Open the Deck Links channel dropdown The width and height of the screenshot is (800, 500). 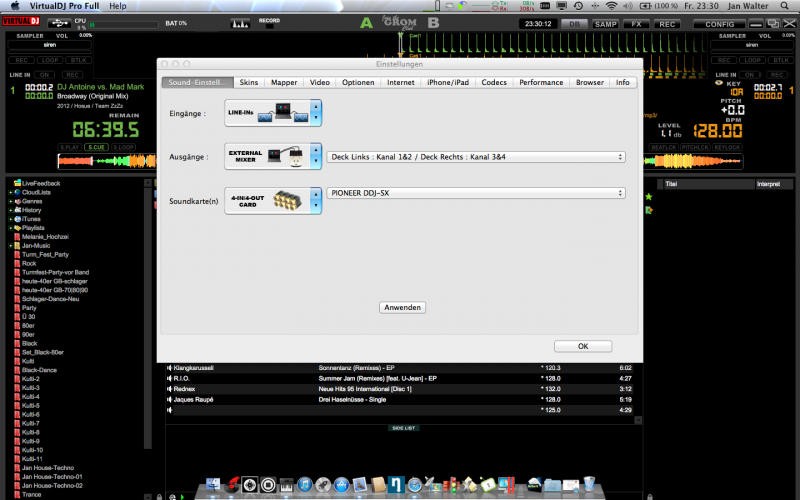[477, 157]
